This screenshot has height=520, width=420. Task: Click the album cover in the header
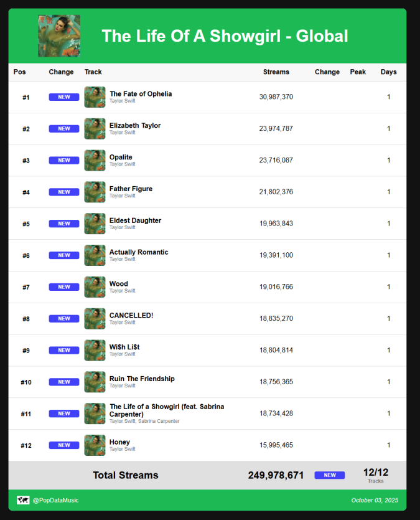click(59, 36)
